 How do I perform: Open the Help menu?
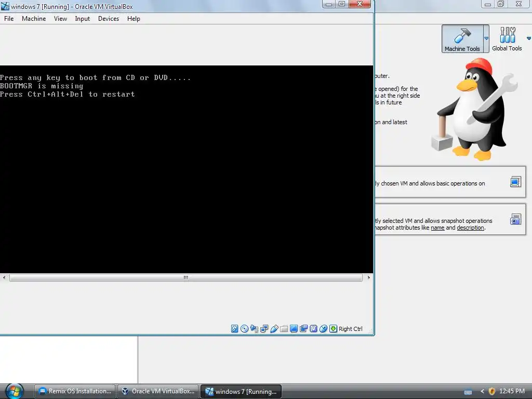click(134, 19)
